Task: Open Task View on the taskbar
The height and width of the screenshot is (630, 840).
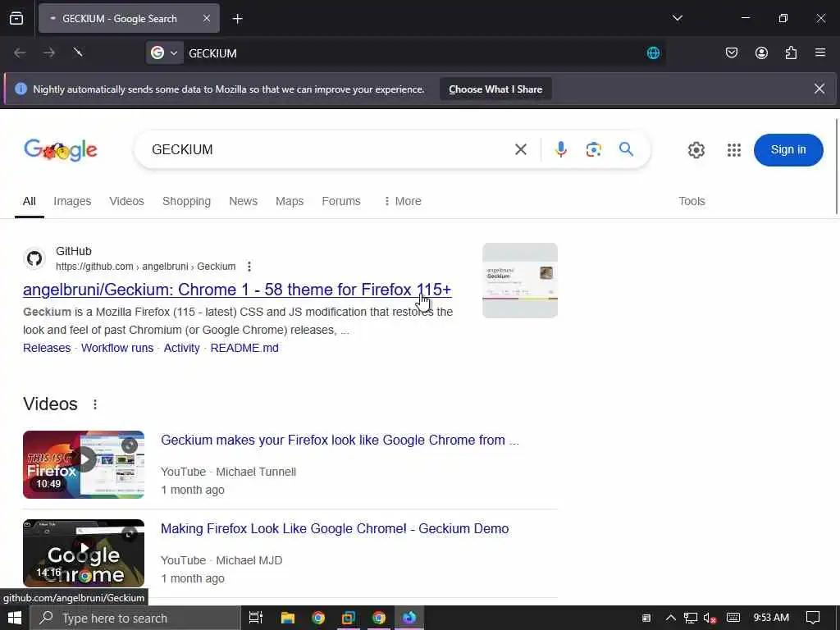Action: 256,618
